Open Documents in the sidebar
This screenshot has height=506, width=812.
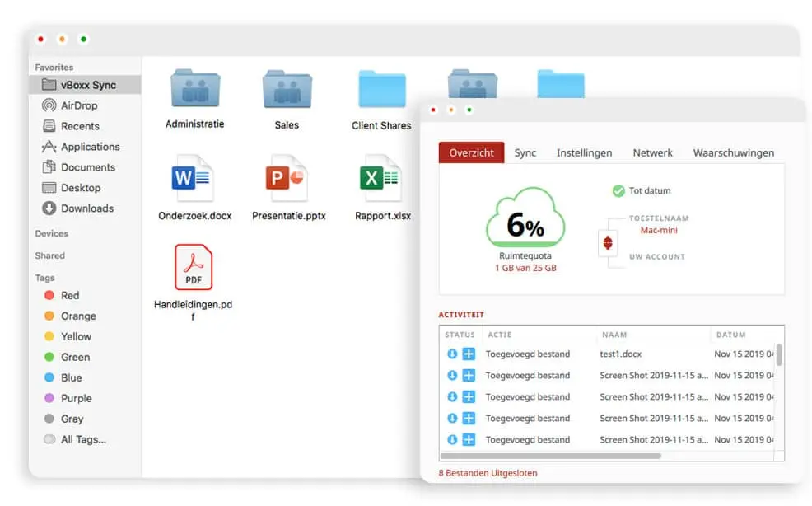point(88,167)
